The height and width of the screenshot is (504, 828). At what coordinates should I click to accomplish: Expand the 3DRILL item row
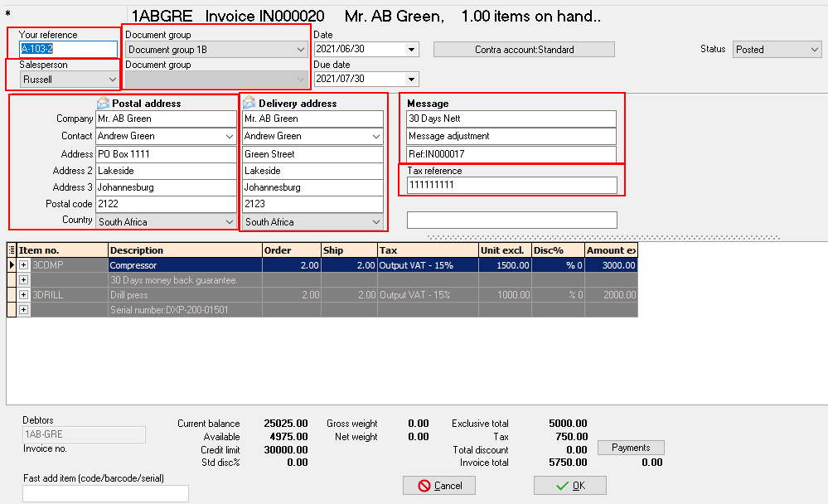tap(24, 295)
